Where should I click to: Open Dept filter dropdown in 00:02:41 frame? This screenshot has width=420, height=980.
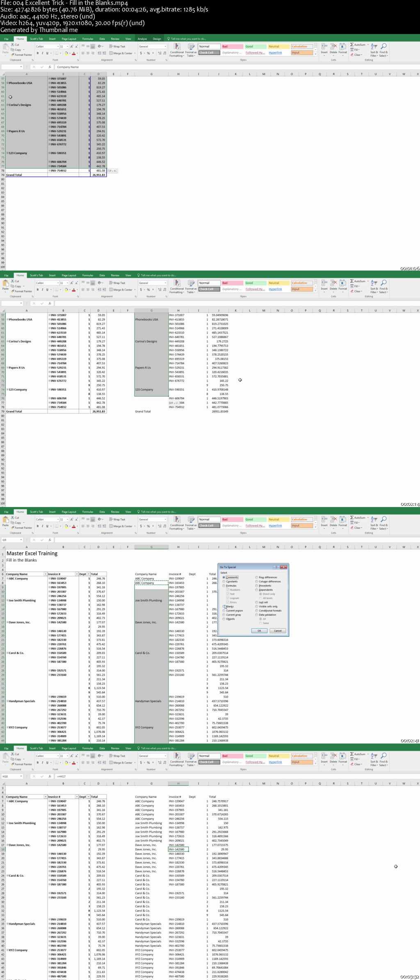[88, 574]
